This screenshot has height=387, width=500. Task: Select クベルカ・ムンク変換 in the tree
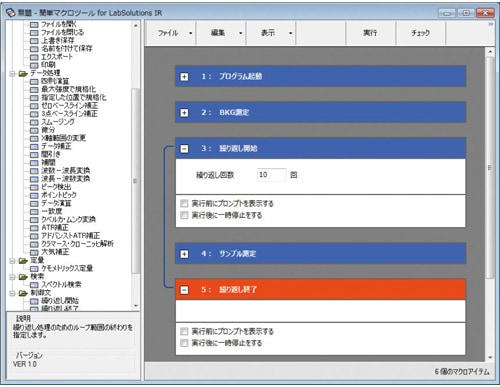68,219
